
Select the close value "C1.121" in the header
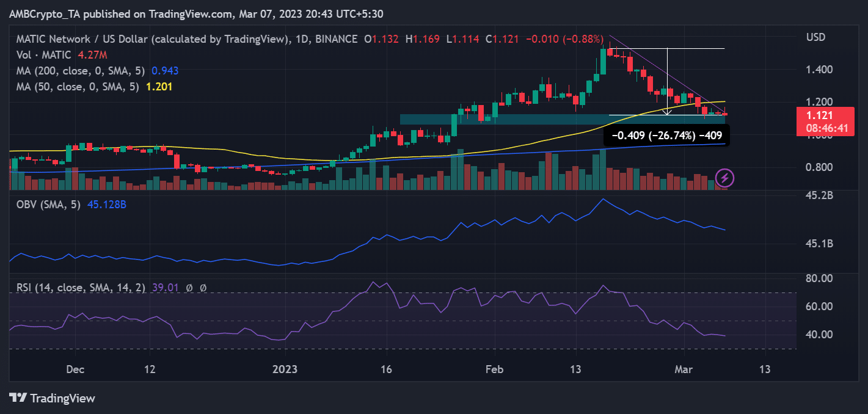point(501,39)
